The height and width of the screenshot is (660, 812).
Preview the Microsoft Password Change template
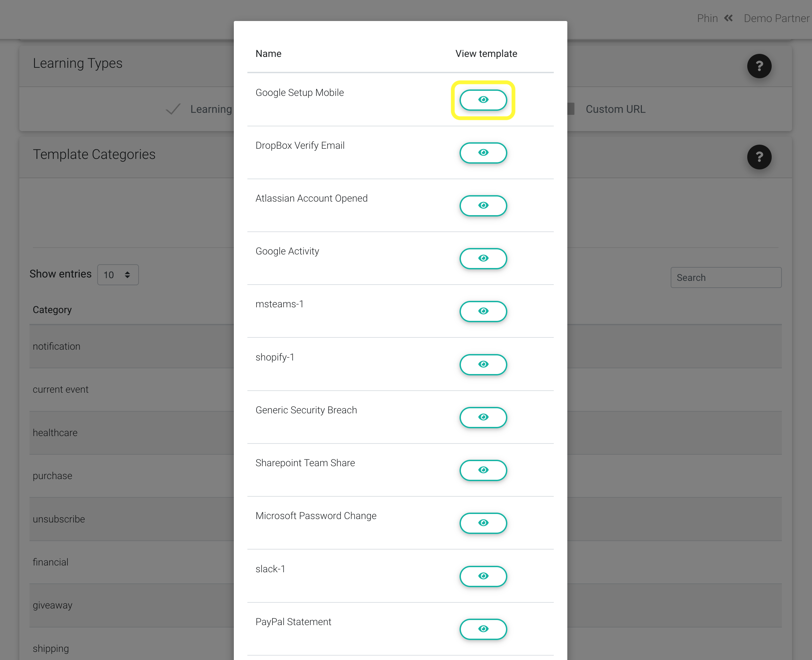(x=483, y=523)
